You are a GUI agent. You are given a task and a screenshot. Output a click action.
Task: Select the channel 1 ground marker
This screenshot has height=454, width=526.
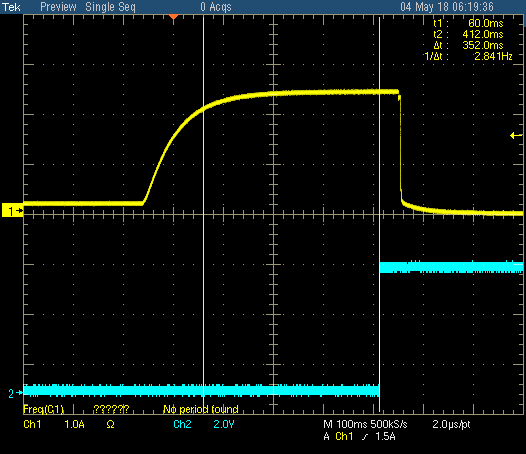coord(12,211)
